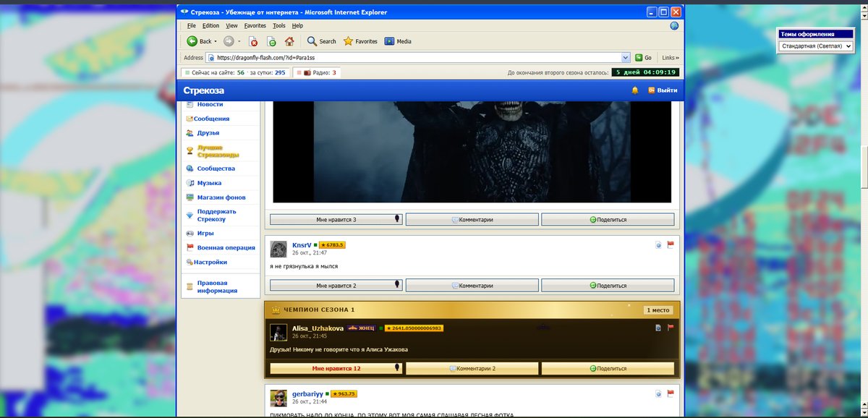Click gerbariyy's avatar image
The image size is (868, 418).
(278, 398)
